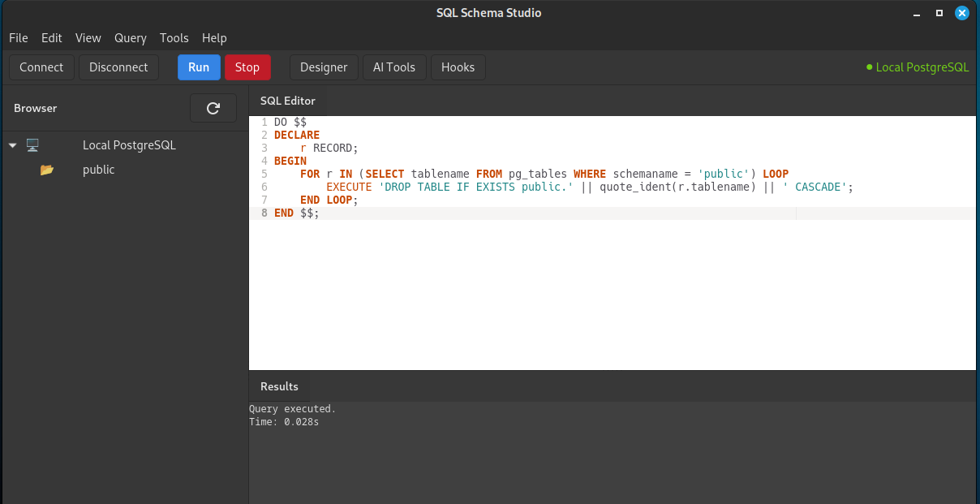Maximize the SQL Schema Studio window
Image resolution: width=980 pixels, height=504 pixels.
[939, 13]
